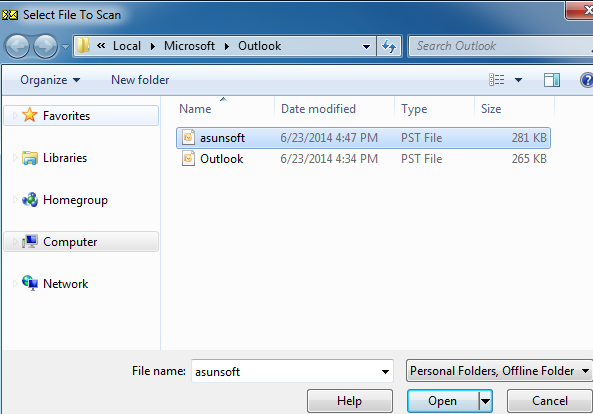Select Local in the breadcrumb path
This screenshot has width=593, height=414.
(127, 46)
